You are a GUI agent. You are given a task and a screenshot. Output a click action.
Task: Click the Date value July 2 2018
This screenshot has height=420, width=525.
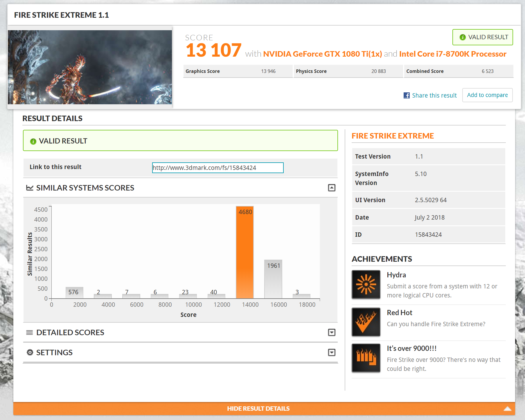coord(430,218)
